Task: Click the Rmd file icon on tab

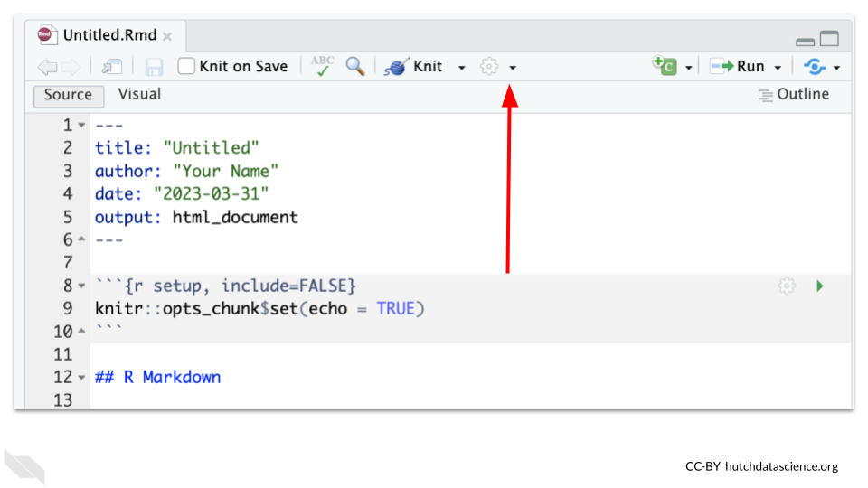Action: click(x=46, y=34)
